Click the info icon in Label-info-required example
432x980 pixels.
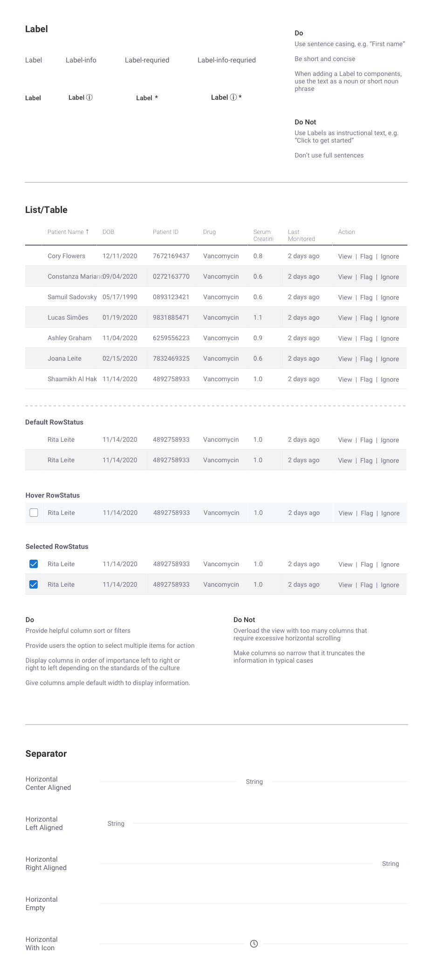[x=233, y=97]
